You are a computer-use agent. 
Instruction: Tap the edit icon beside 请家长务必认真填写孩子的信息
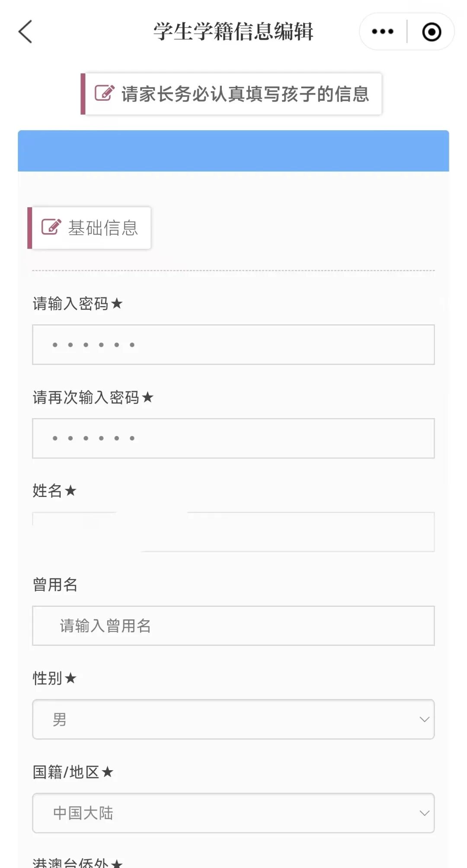click(x=104, y=93)
